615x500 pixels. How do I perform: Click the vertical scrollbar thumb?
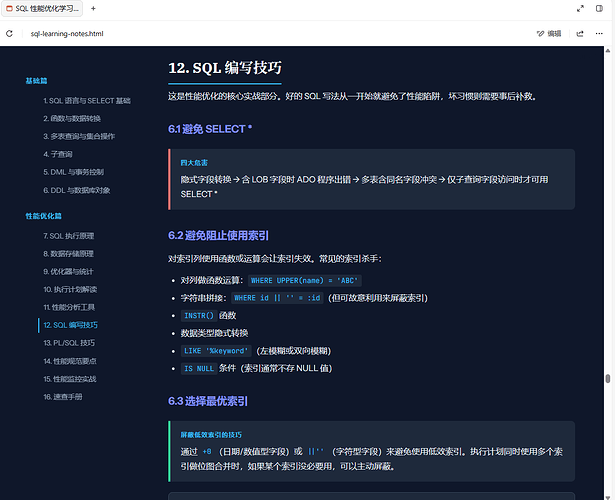pos(608,378)
